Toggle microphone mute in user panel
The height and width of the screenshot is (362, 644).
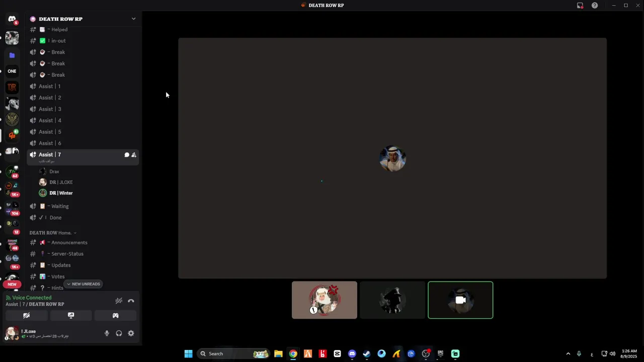tap(107, 333)
